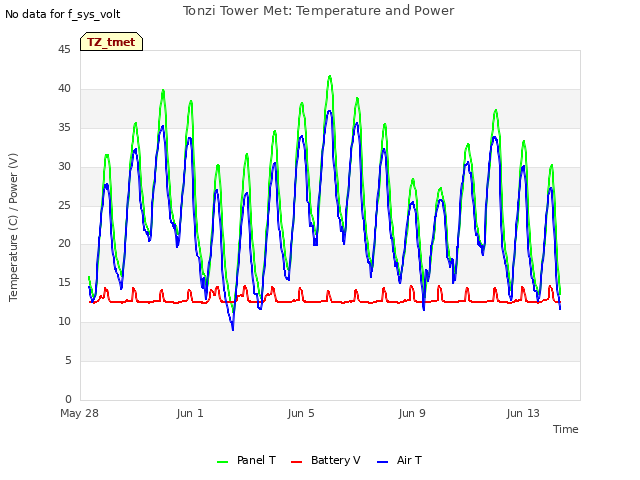Click the 5 y-axis tick label
The width and height of the screenshot is (640, 480).
point(68,360)
